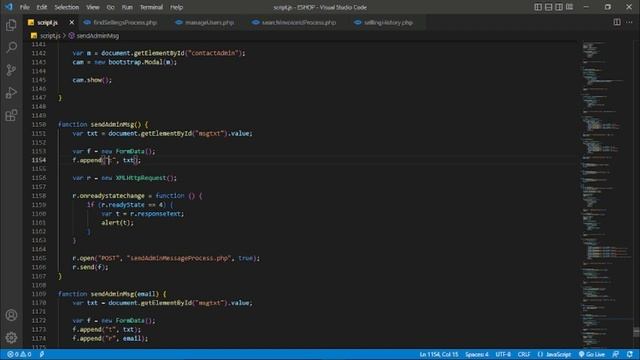Click the Ln 1154, Col 15 indicator
The width and height of the screenshot is (640, 360).
[x=439, y=354]
